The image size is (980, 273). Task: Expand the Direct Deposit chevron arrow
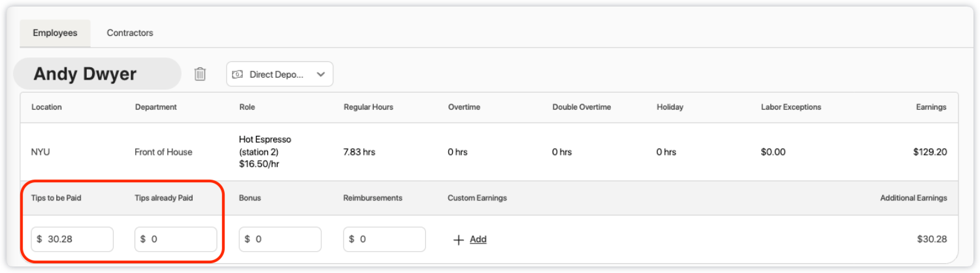pos(321,74)
